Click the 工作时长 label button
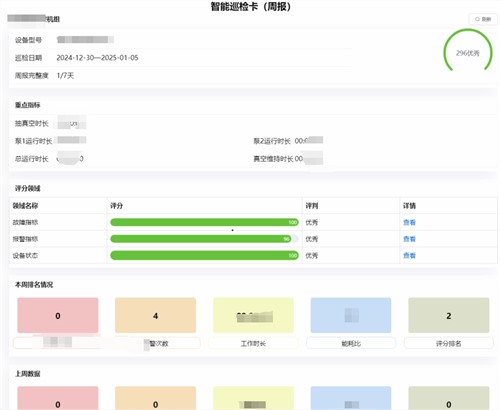 [253, 343]
